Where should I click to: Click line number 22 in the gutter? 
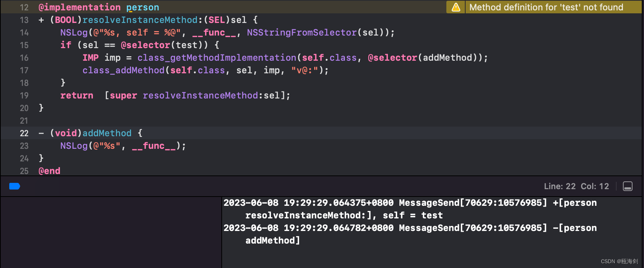tap(24, 133)
